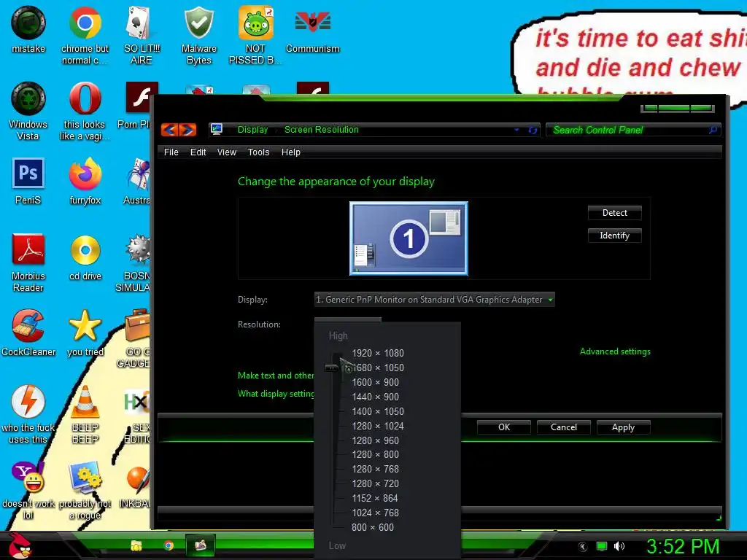Select resolution 1280 × 768
Image resolution: width=747 pixels, height=560 pixels.
(376, 469)
